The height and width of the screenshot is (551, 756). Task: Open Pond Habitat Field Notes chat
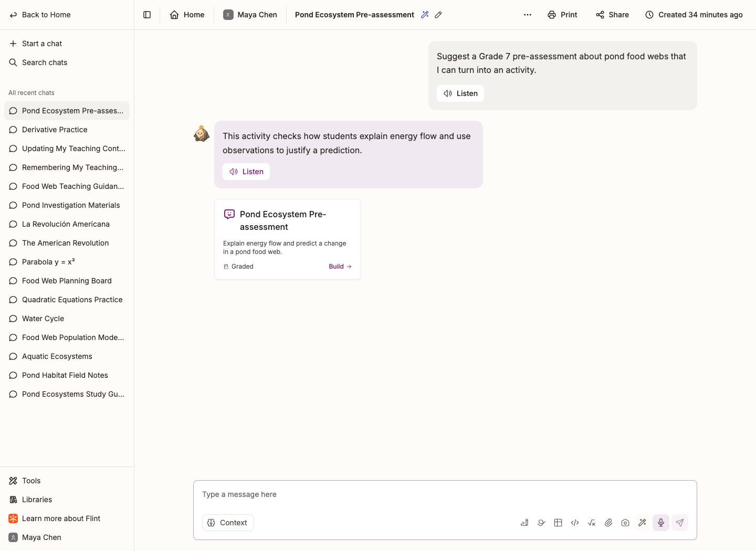coord(67,375)
